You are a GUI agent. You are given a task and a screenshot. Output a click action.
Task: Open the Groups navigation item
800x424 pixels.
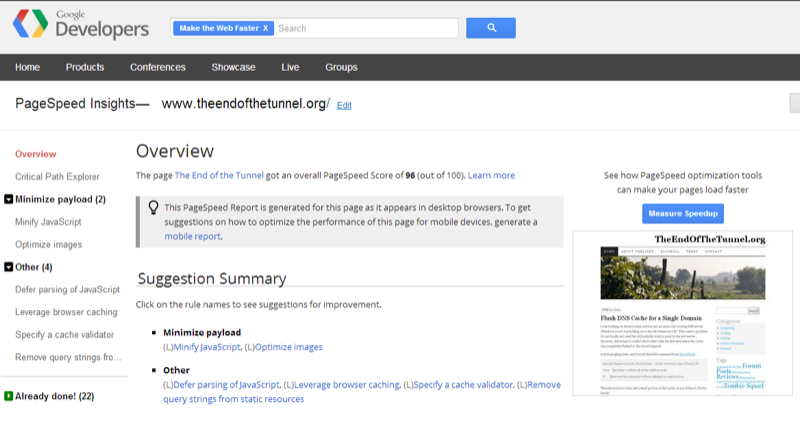click(341, 68)
